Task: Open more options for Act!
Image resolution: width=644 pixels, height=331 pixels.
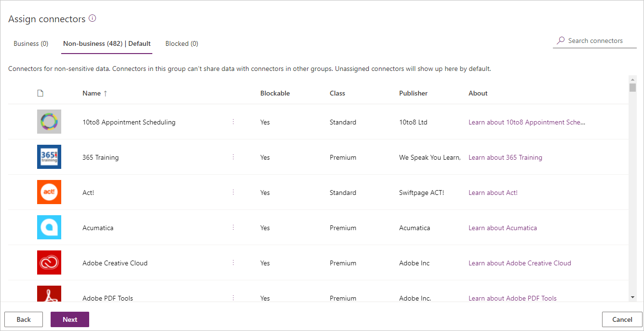Action: pos(233,192)
